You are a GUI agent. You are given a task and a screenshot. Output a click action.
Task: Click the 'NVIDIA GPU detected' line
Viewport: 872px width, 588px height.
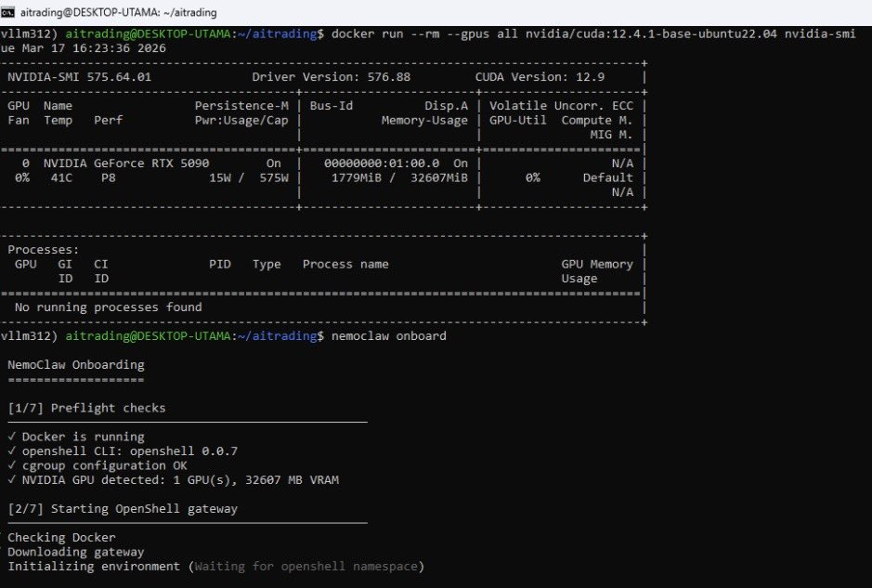point(173,480)
